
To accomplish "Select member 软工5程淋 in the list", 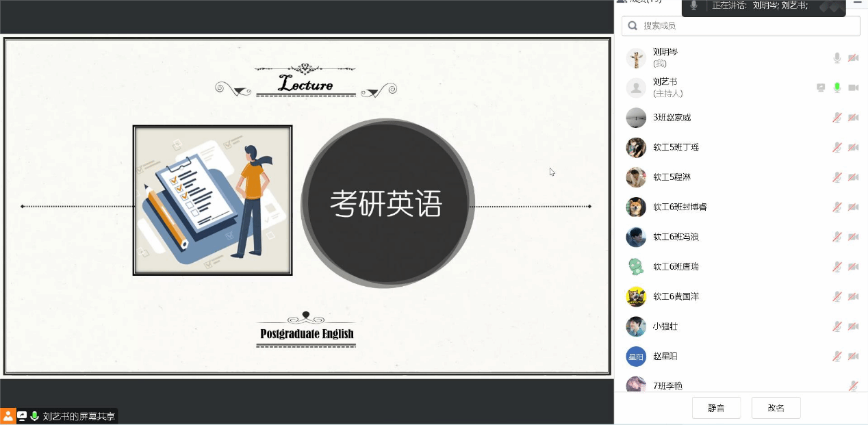I will coord(672,177).
